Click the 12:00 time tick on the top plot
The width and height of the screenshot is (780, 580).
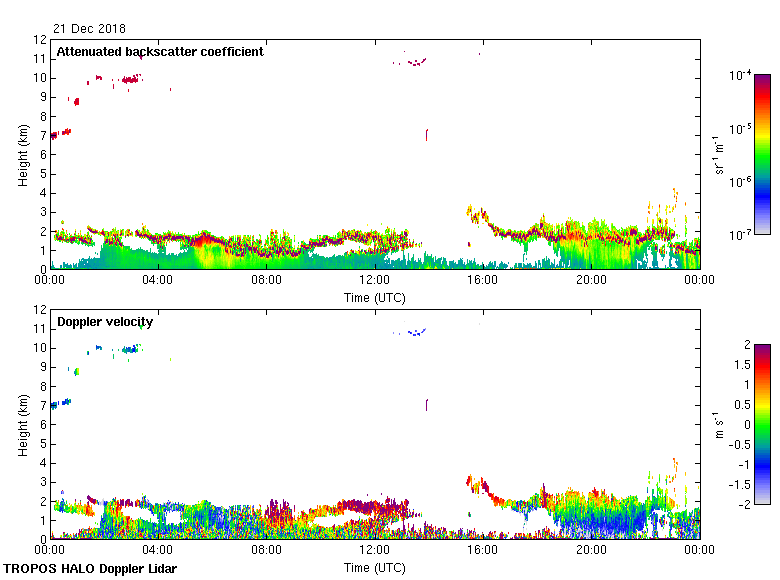374,282
